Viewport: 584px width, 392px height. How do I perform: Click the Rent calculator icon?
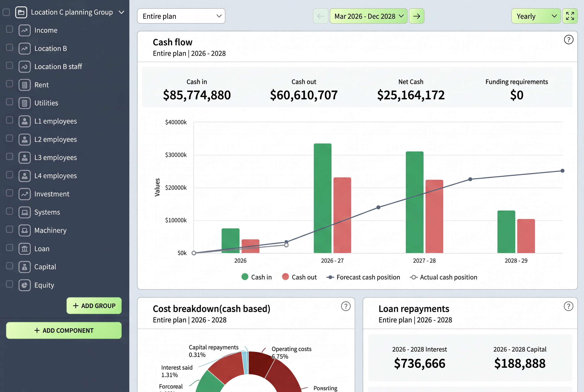(24, 85)
